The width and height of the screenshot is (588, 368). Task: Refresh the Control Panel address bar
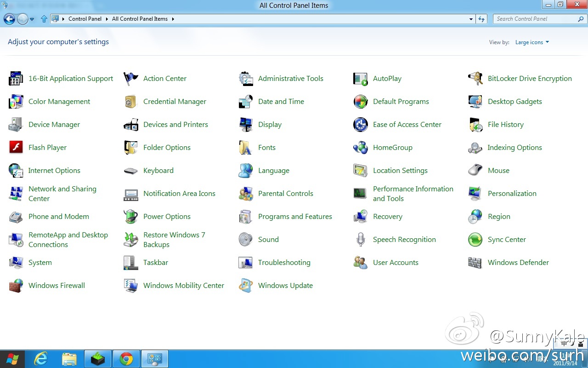(x=481, y=19)
